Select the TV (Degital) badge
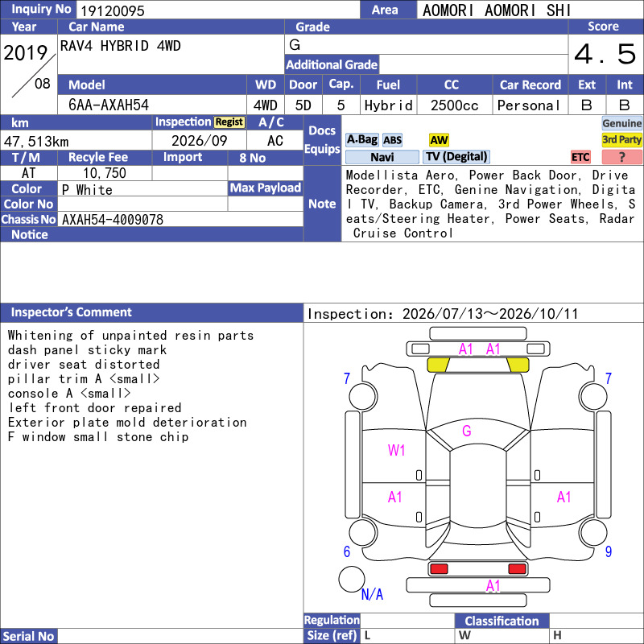Image resolution: width=644 pixels, height=644 pixels. pos(456,157)
